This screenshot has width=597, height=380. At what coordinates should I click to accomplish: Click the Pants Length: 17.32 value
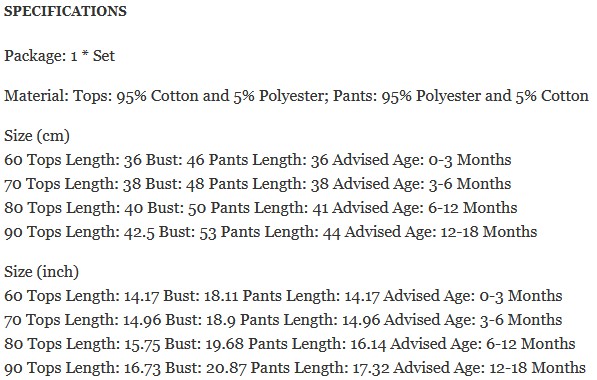tap(320, 368)
